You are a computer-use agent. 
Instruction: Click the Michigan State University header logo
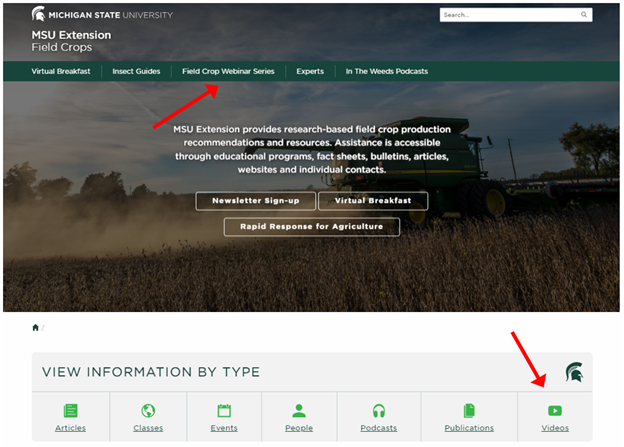click(102, 15)
